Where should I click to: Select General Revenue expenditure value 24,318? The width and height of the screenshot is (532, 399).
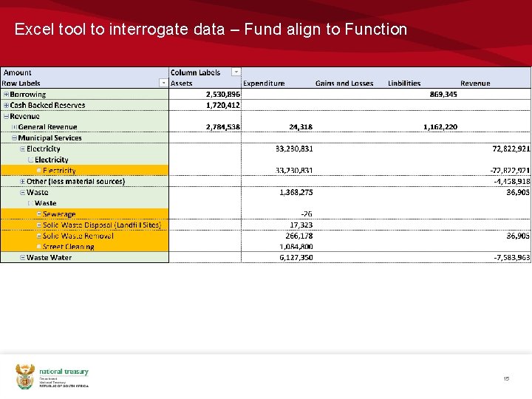(x=301, y=127)
